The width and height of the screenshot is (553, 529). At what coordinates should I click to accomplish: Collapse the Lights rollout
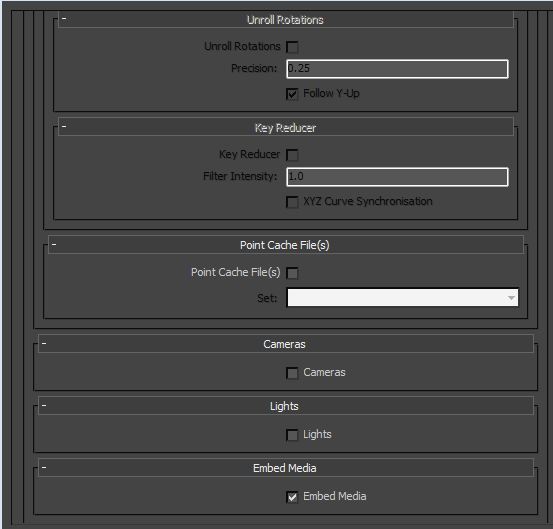pyautogui.click(x=44, y=405)
